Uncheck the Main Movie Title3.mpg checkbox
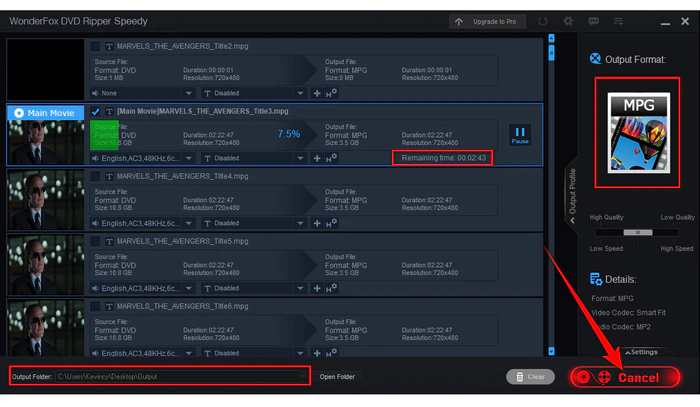 coord(95,111)
